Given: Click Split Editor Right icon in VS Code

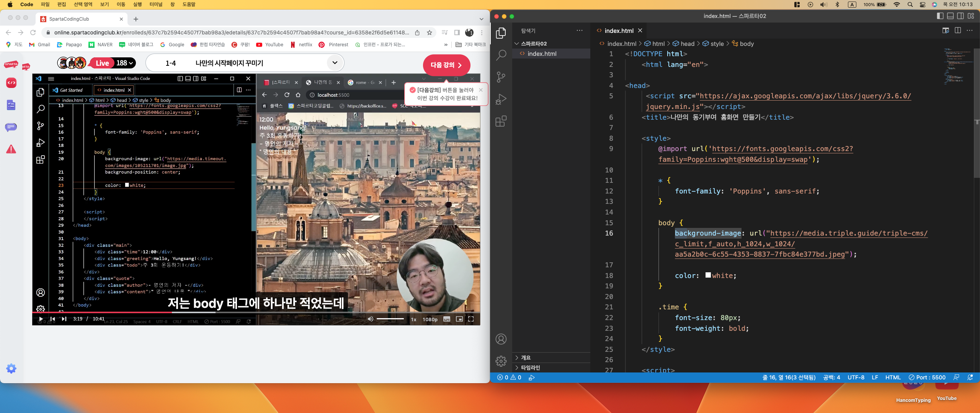Looking at the screenshot, I should click(958, 31).
